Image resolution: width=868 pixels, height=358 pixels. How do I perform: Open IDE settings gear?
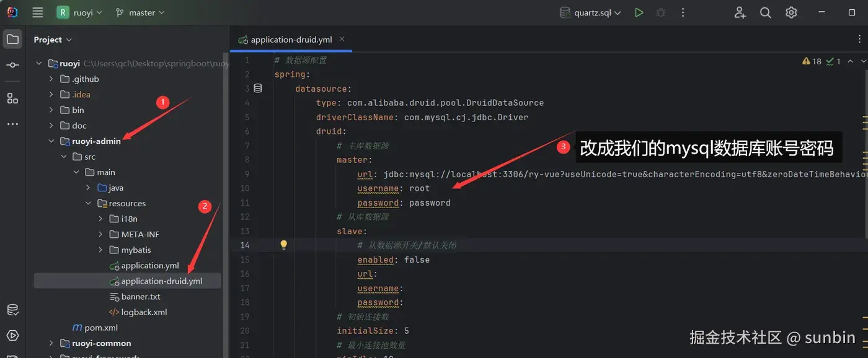click(791, 12)
